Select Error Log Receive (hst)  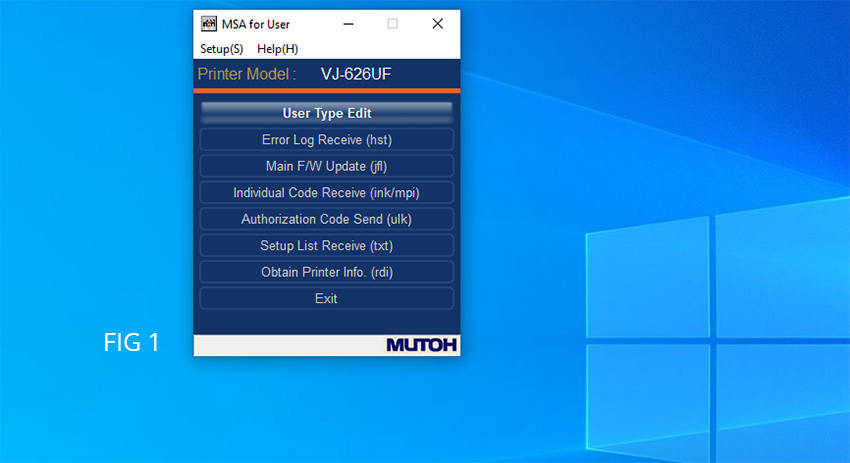click(x=326, y=140)
